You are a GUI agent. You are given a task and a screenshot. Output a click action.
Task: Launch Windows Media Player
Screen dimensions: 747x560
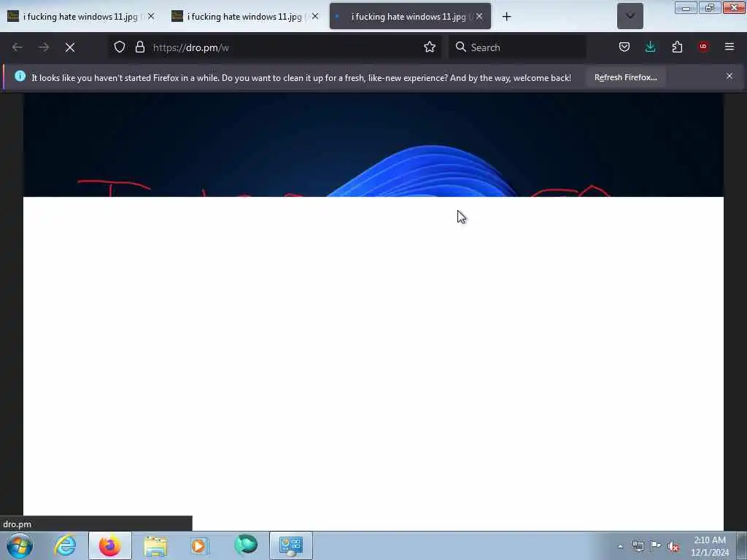200,545
